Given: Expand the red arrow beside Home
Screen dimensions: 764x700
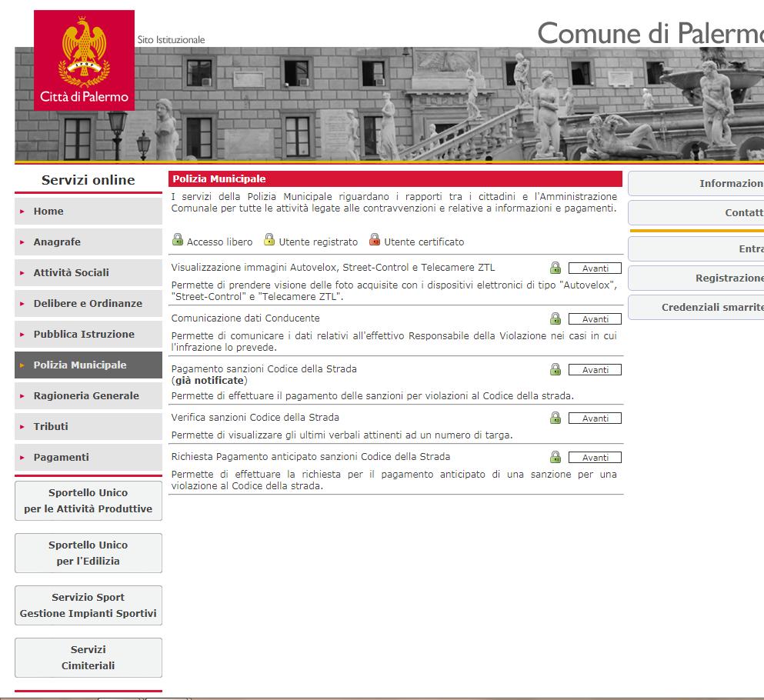Looking at the screenshot, I should coord(21,211).
